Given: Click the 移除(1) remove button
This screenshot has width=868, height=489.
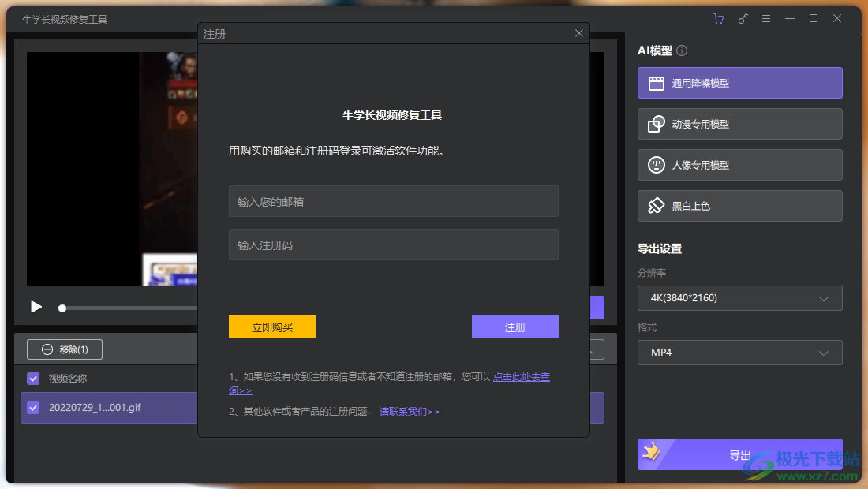Looking at the screenshot, I should coord(65,349).
